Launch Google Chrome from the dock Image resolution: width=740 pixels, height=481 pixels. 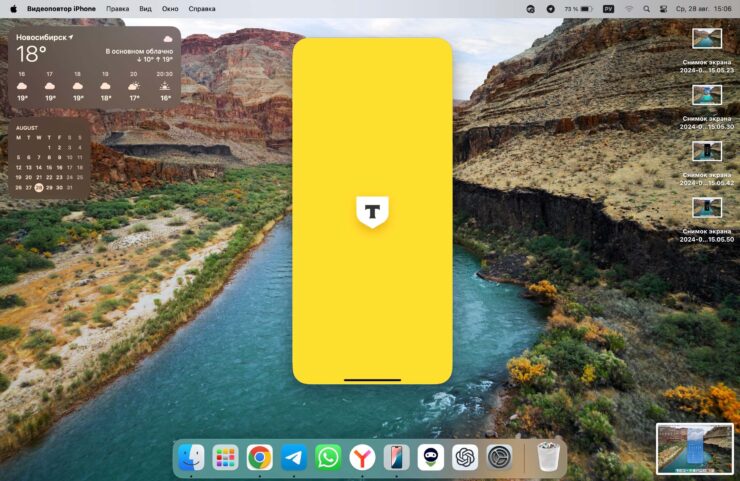(x=260, y=457)
